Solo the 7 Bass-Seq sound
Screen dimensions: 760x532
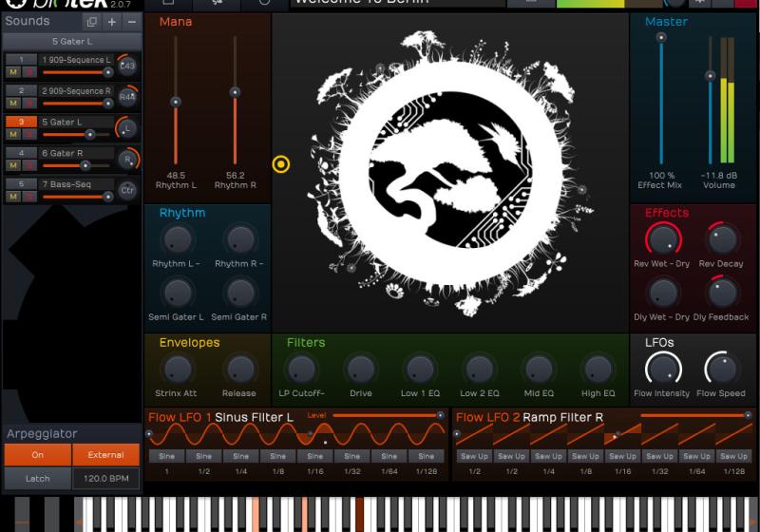(x=29, y=197)
